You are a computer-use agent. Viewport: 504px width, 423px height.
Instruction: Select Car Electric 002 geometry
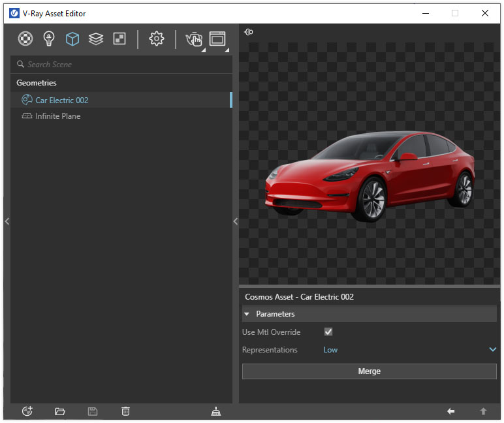point(121,100)
